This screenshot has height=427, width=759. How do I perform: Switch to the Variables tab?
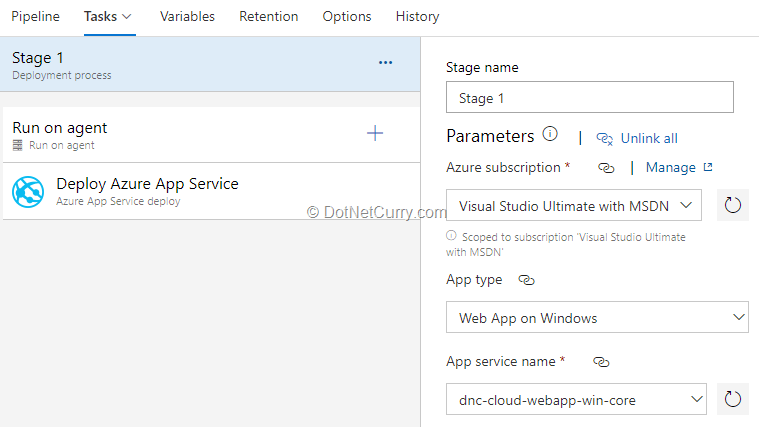187,16
